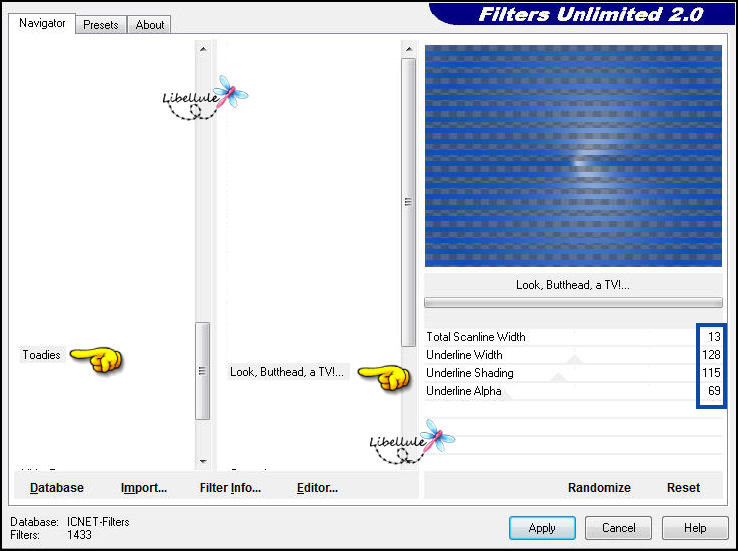Click the filter list scrollbar thumb
Screen dimensions: 738x551
[409, 202]
